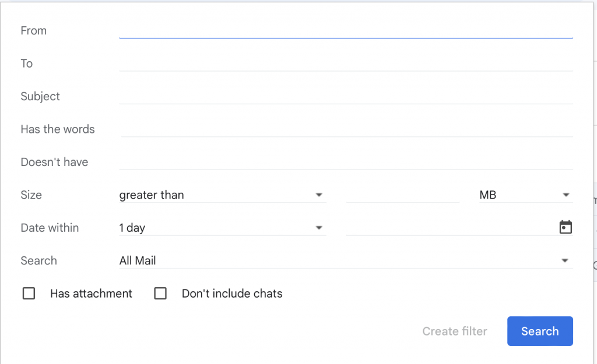The width and height of the screenshot is (597, 364).
Task: Click the Search folder dropdown arrow
Action: [x=565, y=260]
